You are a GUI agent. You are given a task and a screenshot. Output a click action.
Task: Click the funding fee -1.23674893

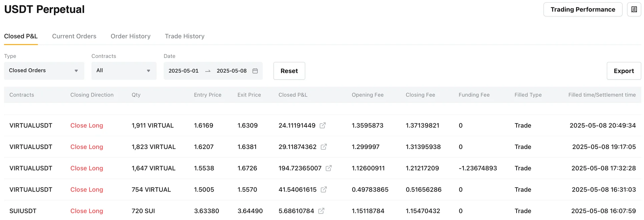point(478,168)
